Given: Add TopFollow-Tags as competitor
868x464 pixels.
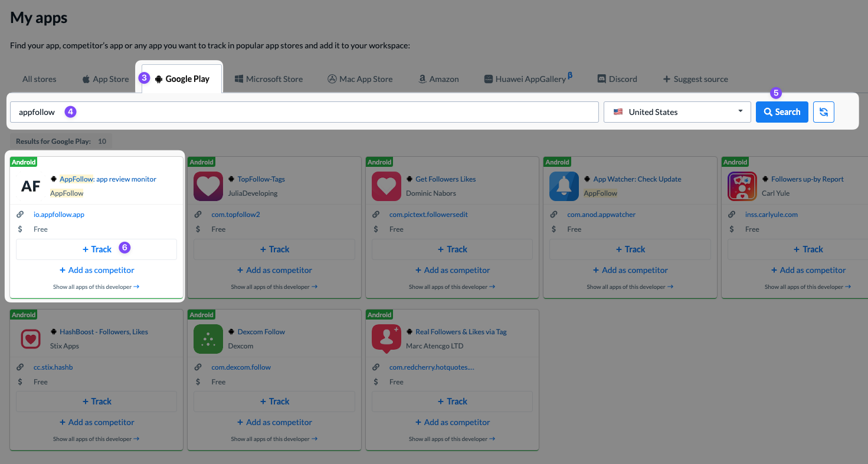Looking at the screenshot, I should [x=274, y=269].
